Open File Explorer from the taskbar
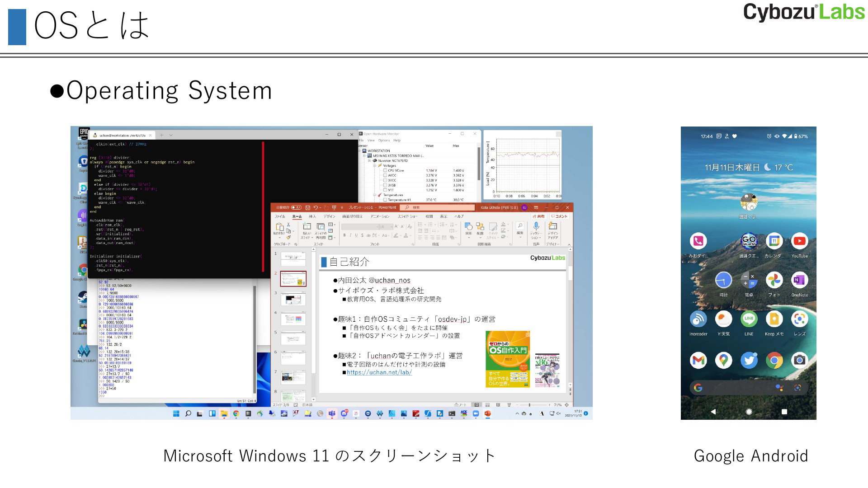This screenshot has height=488, width=868. tap(224, 413)
